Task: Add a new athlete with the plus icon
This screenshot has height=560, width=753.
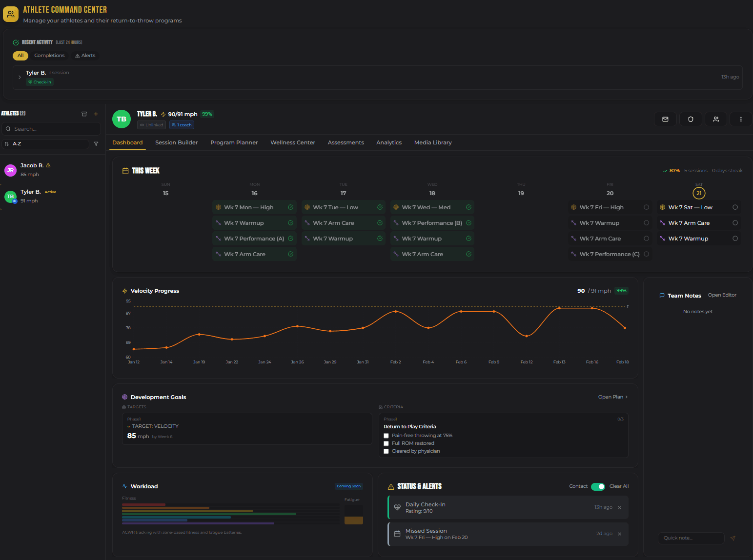Action: (x=96, y=114)
